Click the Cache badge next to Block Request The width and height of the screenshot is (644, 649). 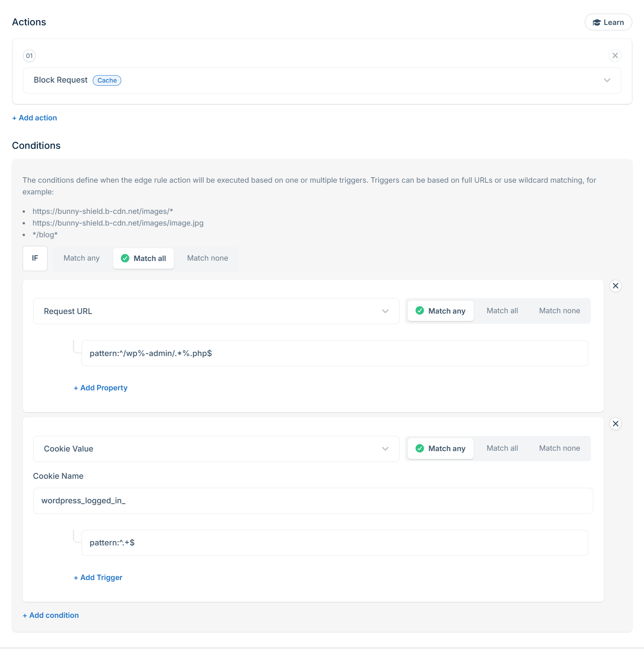tap(107, 80)
